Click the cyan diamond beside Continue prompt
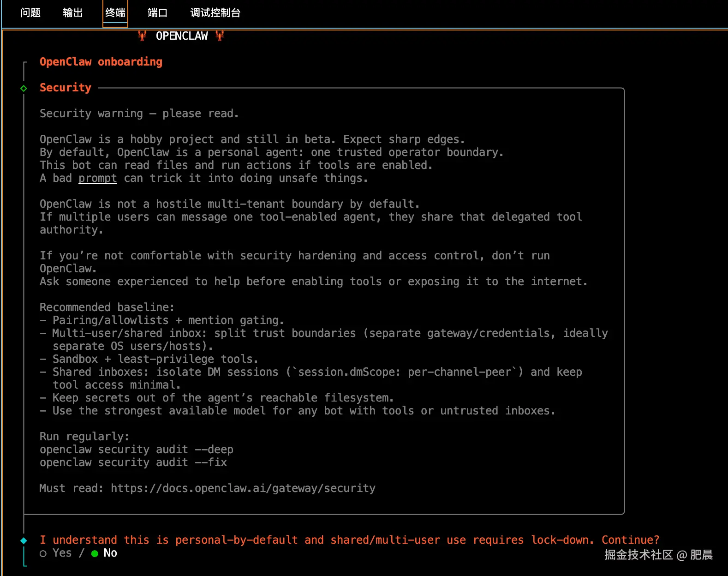Viewport: 728px width, 576px height. pyautogui.click(x=24, y=540)
